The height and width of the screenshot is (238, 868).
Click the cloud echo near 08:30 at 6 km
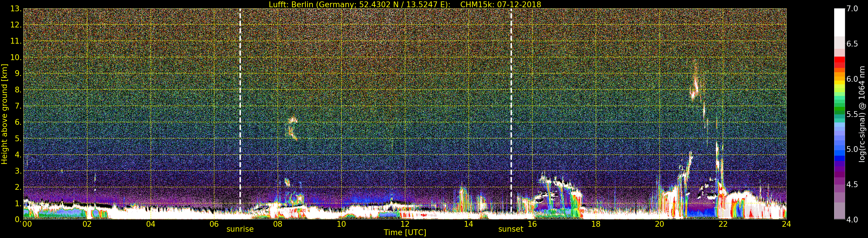[293, 120]
